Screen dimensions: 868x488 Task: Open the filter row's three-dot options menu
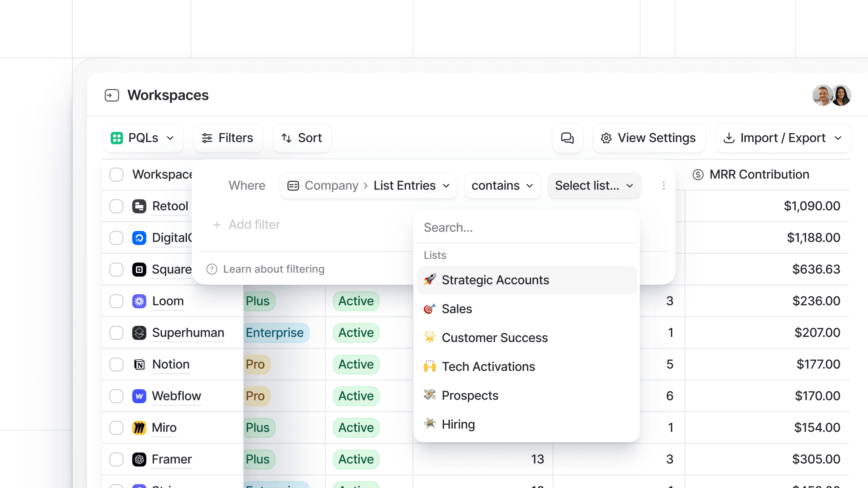[x=664, y=185]
